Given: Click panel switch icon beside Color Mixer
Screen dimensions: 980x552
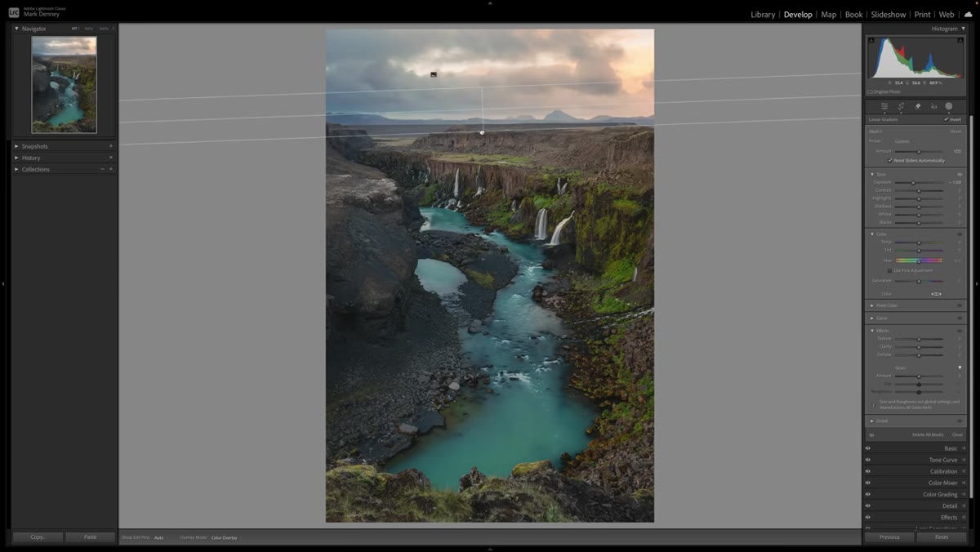Looking at the screenshot, I should [964, 483].
